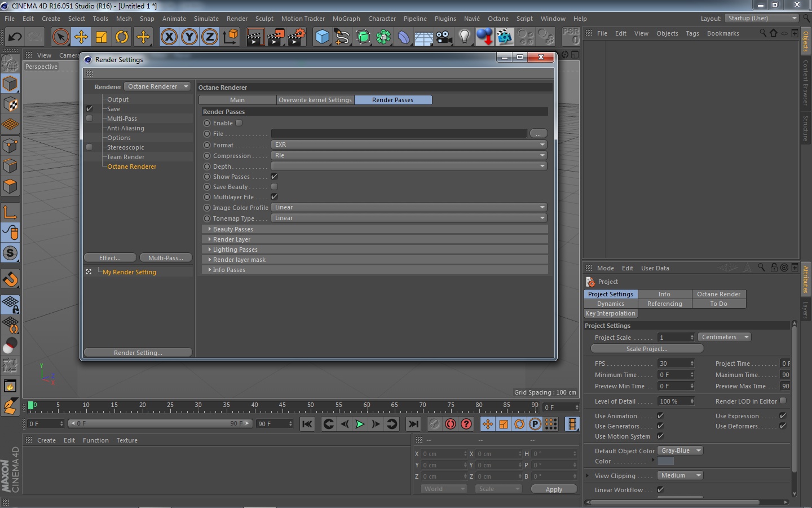
Task: Add a Light object
Action: click(x=464, y=37)
